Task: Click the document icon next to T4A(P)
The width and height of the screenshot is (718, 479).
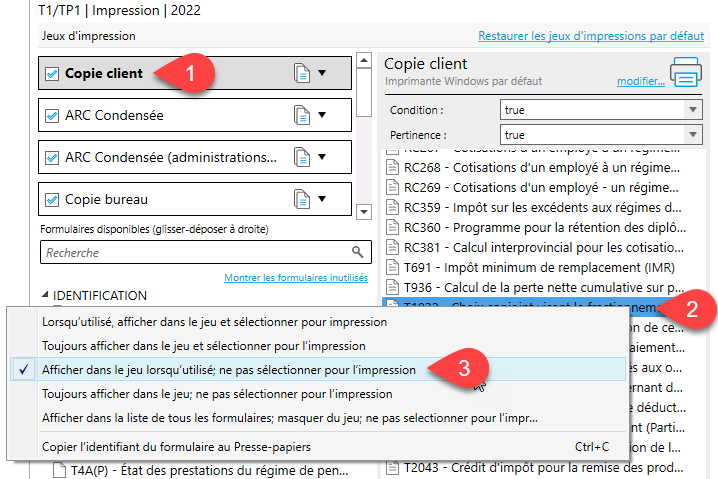Action: coord(59,470)
